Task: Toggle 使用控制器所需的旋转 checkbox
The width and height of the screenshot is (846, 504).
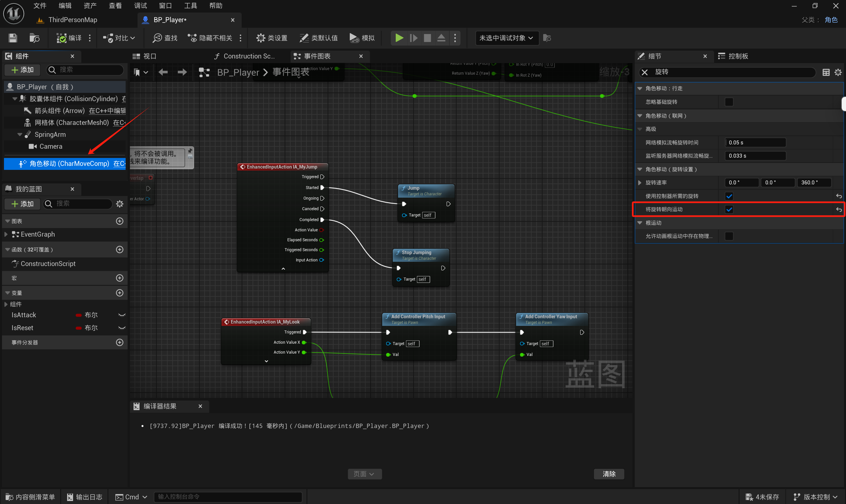Action: pos(729,196)
